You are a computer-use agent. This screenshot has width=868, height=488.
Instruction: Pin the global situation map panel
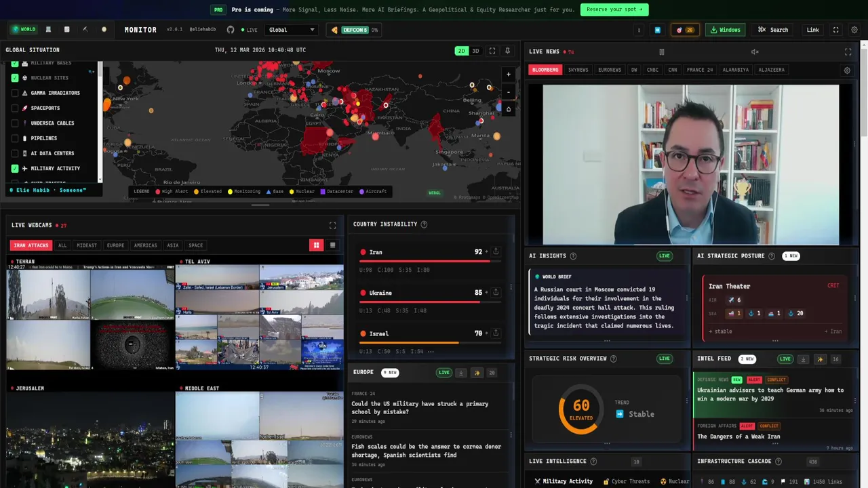click(507, 51)
